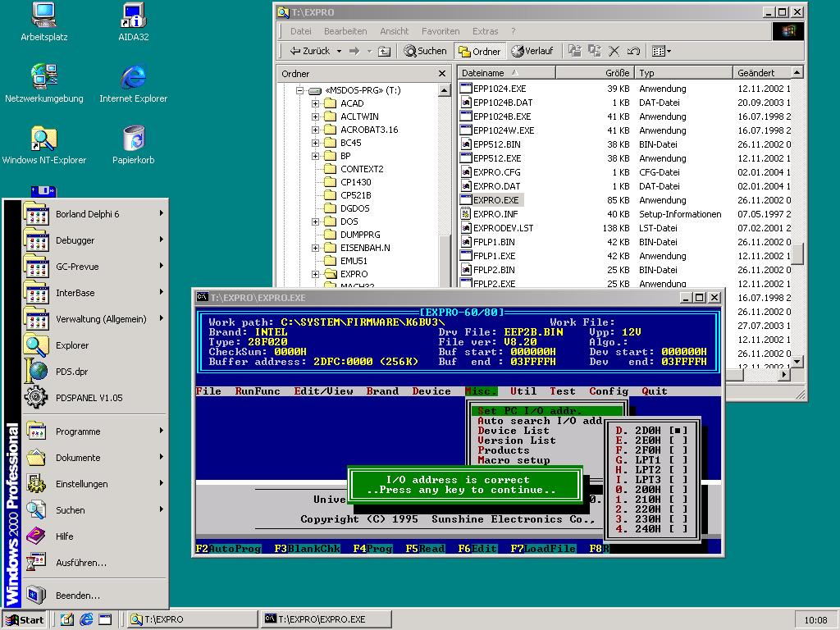The height and width of the screenshot is (630, 840).
Task: Click the folder-up toolbar icon
Action: point(384,51)
